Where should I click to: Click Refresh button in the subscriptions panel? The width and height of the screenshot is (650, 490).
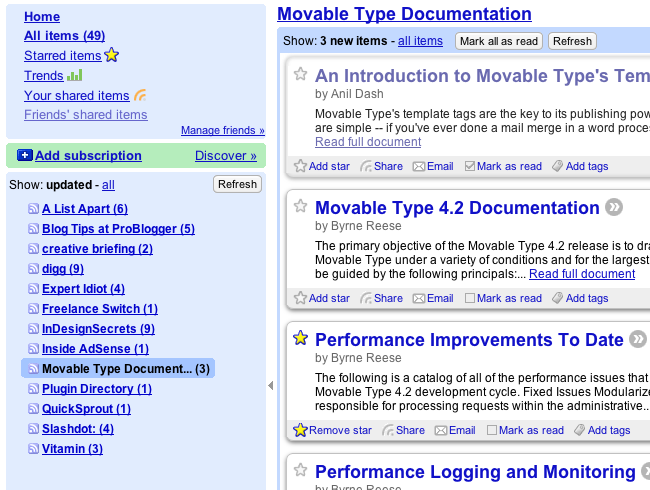tap(238, 184)
